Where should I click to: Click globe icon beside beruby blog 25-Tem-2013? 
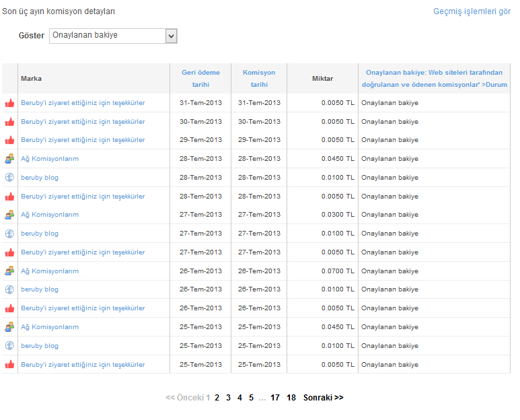[9, 346]
